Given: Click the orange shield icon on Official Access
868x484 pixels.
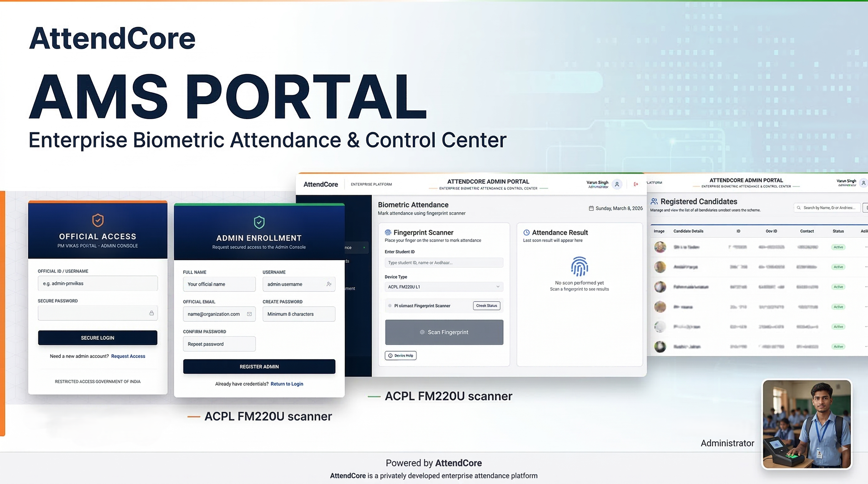Looking at the screenshot, I should (x=98, y=220).
